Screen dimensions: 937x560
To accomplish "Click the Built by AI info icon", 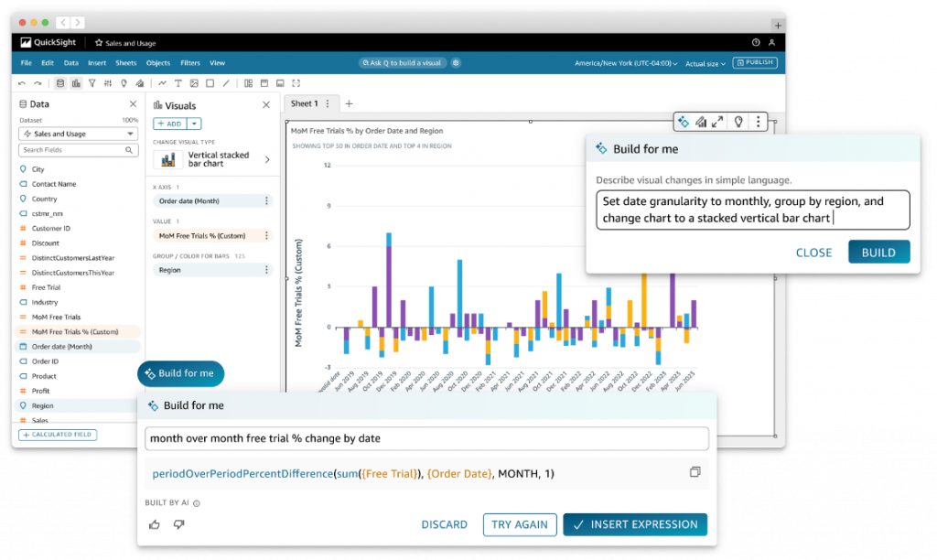I will click(197, 503).
